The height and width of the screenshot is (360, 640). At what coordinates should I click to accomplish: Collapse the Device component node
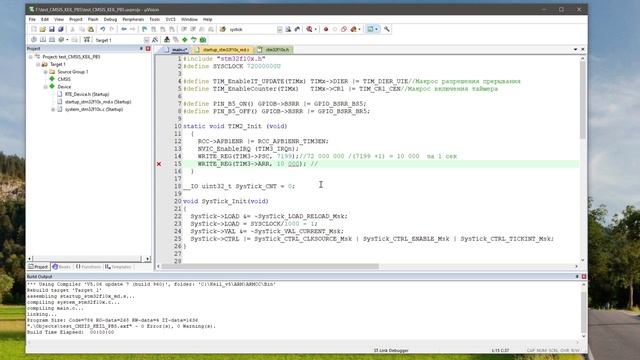tap(46, 87)
